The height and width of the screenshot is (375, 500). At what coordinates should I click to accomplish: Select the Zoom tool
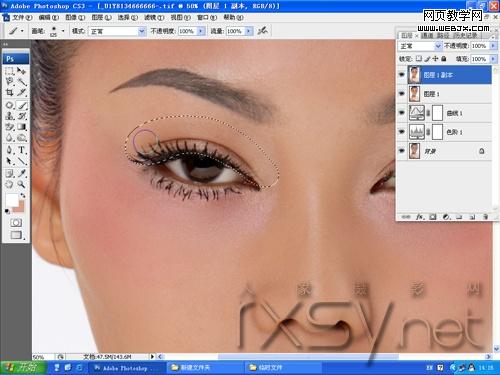[x=21, y=184]
